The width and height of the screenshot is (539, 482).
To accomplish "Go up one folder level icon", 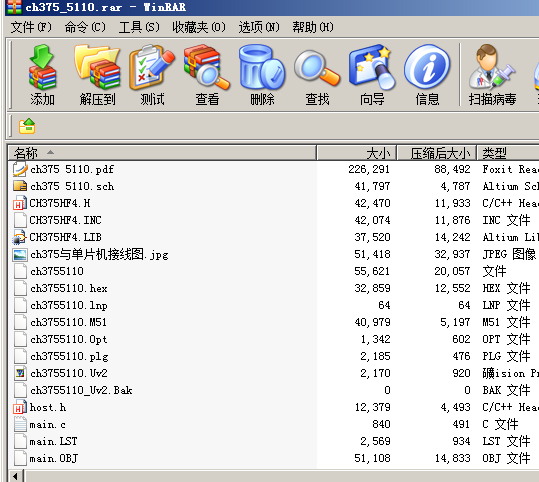I will [x=27, y=126].
